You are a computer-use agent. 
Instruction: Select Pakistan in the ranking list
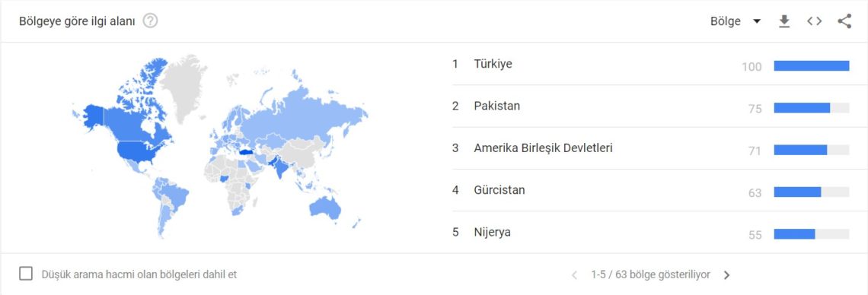coord(651,106)
